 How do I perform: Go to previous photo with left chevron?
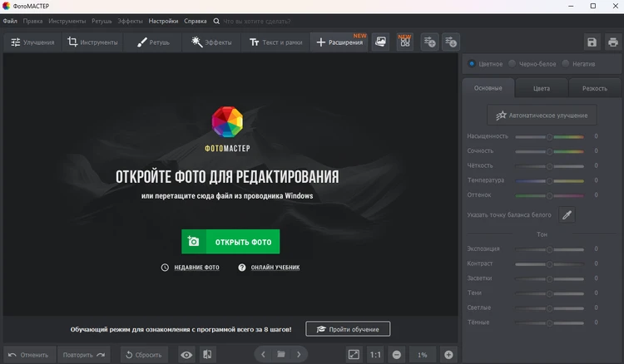[x=263, y=355]
